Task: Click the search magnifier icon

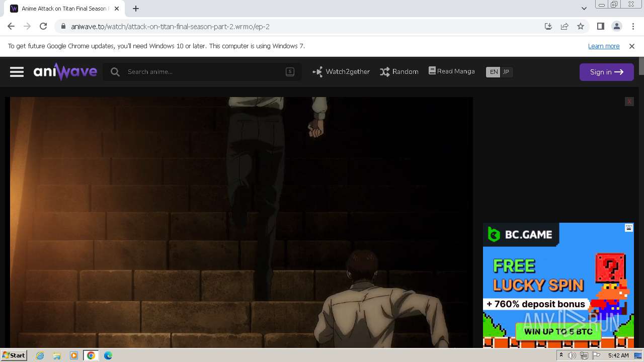Action: pos(115,72)
